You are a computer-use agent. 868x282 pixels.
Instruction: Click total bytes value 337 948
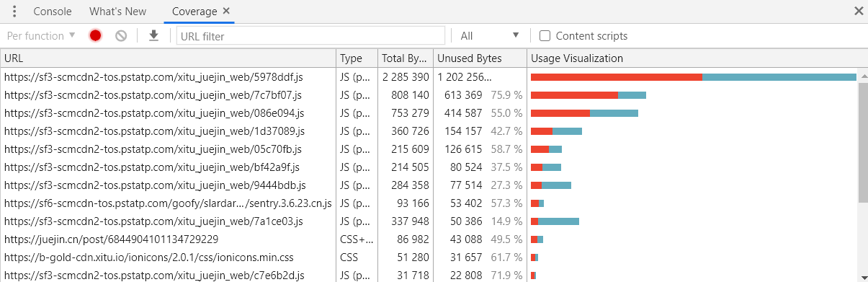(410, 221)
